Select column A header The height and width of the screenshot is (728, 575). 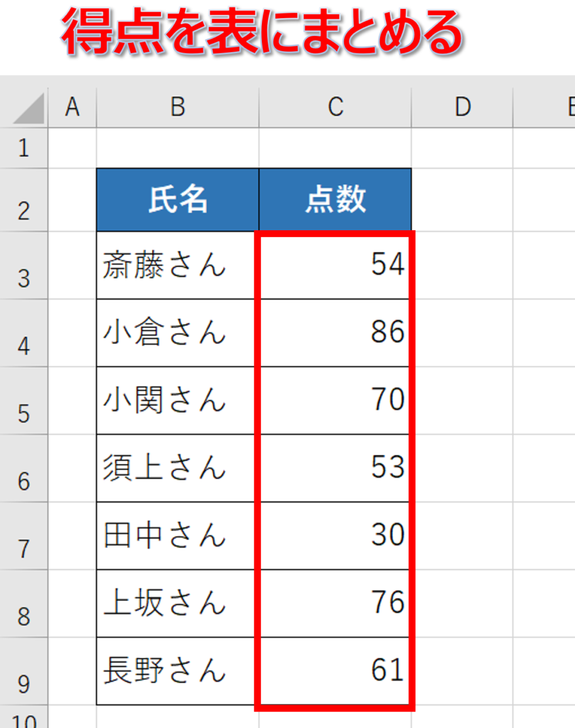72,107
